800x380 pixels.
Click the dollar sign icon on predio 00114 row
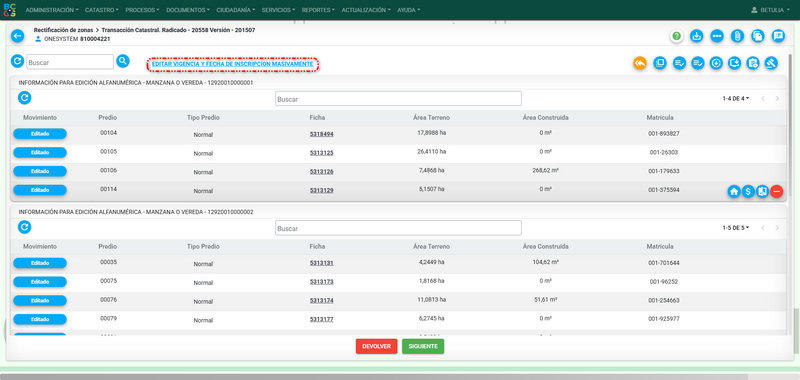(x=748, y=191)
